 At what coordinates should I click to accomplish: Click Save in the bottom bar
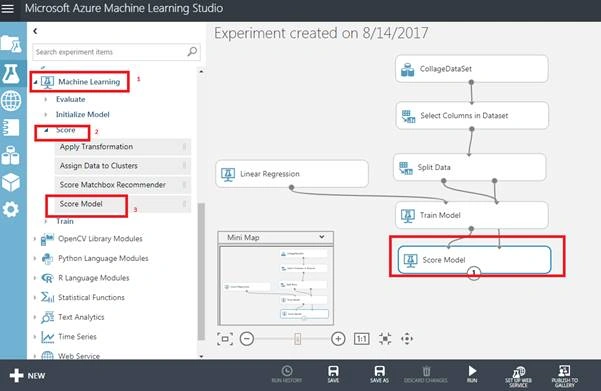[333, 374]
